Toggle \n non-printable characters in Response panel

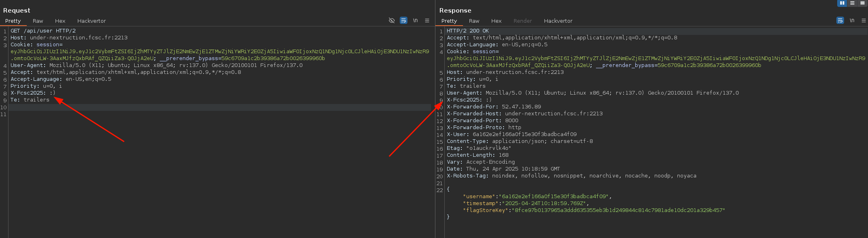pyautogui.click(x=852, y=20)
